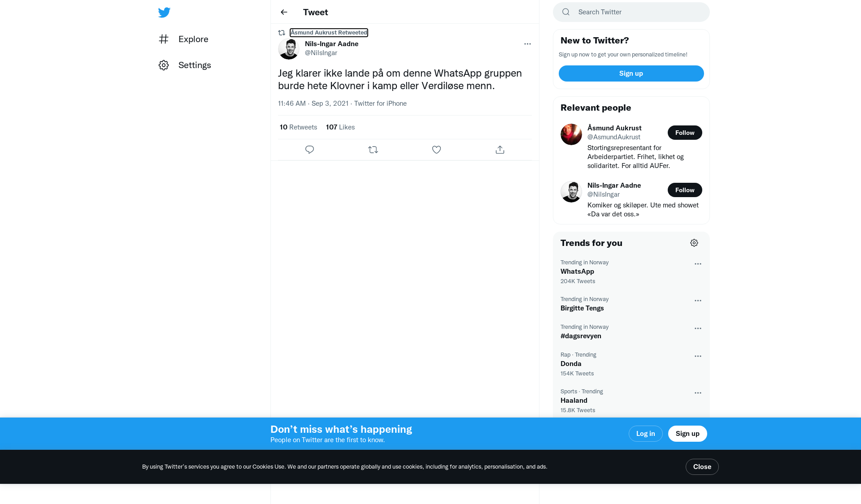Click the Twitter for iPhone link

coord(380,103)
